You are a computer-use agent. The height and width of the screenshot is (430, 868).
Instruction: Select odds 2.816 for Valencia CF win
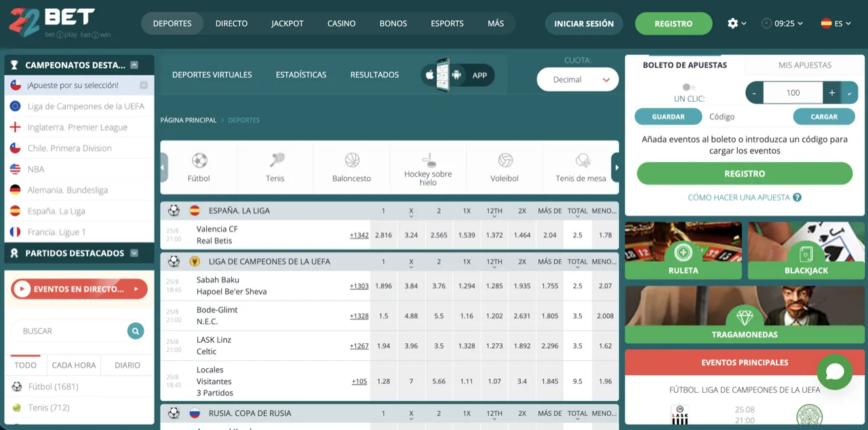pyautogui.click(x=383, y=235)
